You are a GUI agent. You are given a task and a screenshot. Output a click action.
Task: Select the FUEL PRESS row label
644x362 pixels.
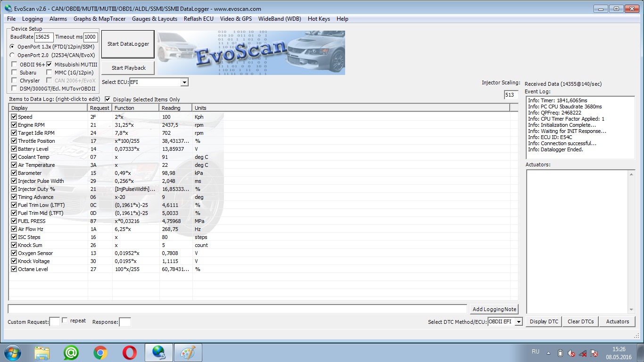point(32,221)
